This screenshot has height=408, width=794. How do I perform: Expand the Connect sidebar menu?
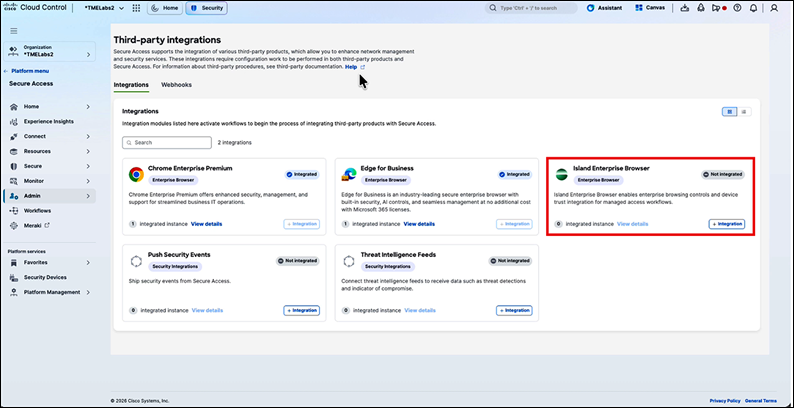(50, 136)
